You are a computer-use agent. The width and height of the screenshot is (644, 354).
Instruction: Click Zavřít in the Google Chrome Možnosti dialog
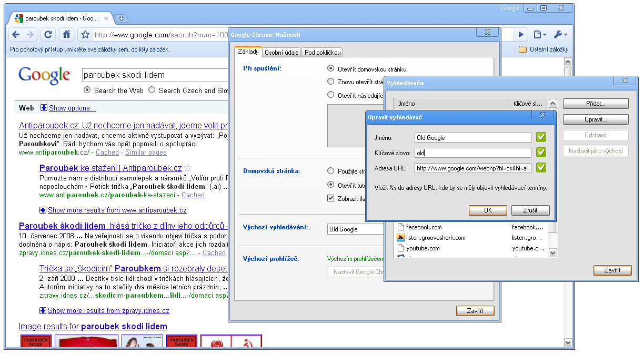point(475,311)
